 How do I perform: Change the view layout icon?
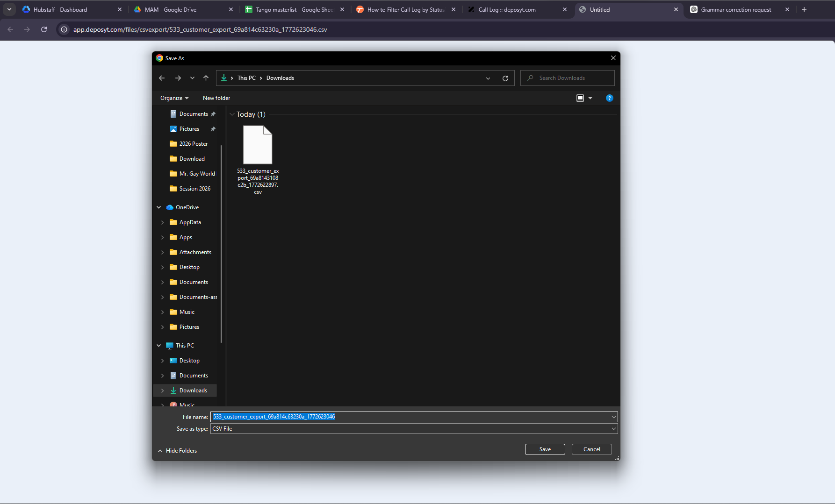click(x=580, y=98)
